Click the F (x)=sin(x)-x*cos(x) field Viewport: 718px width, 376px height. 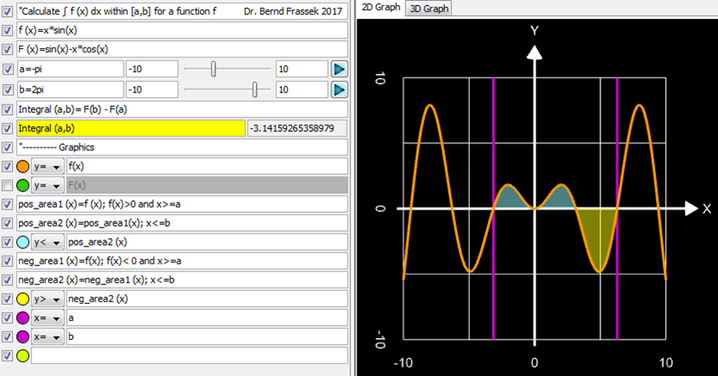(x=182, y=49)
